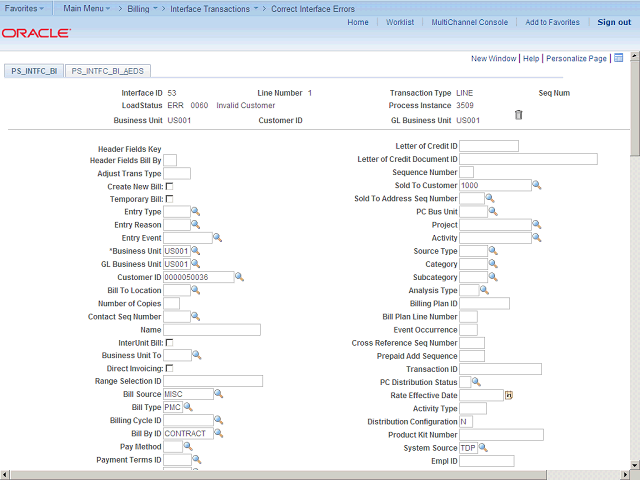
Task: Select the PS_INTFC_BI tab
Action: [34, 71]
